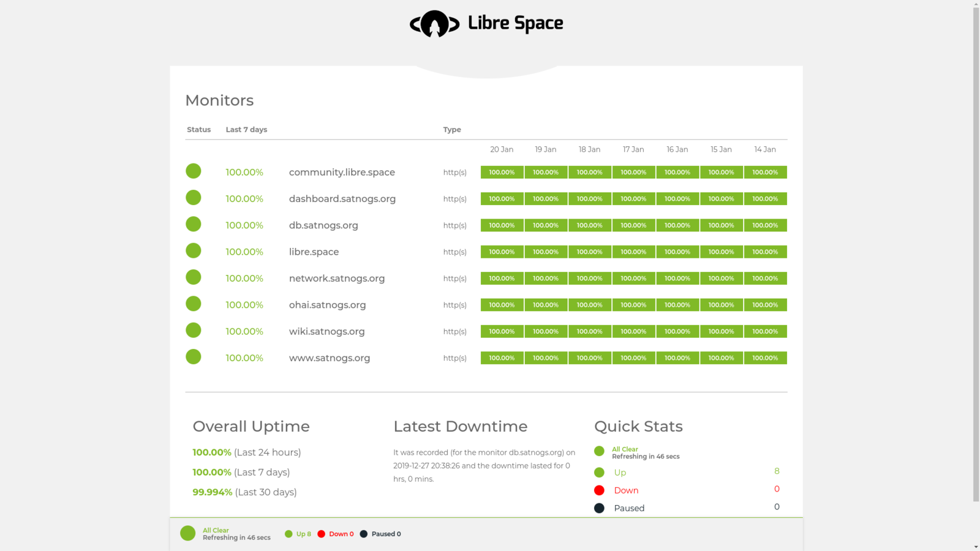Image resolution: width=980 pixels, height=551 pixels.
Task: Click the Libre Space rocket logo
Action: pyautogui.click(x=435, y=24)
